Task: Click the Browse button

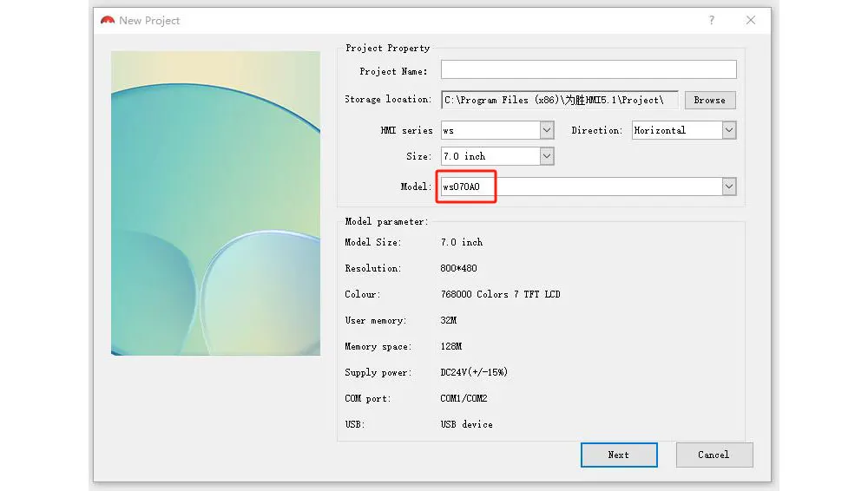Action: pos(710,100)
